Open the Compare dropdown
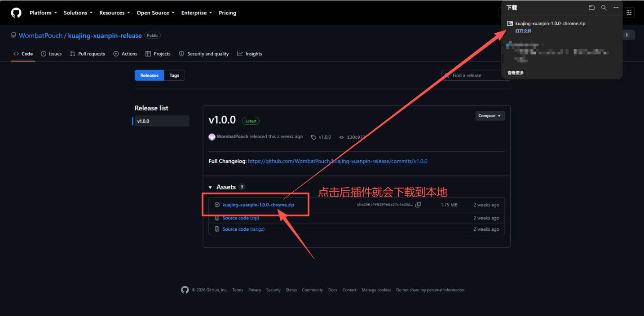Image resolution: width=644 pixels, height=316 pixels. tap(490, 116)
